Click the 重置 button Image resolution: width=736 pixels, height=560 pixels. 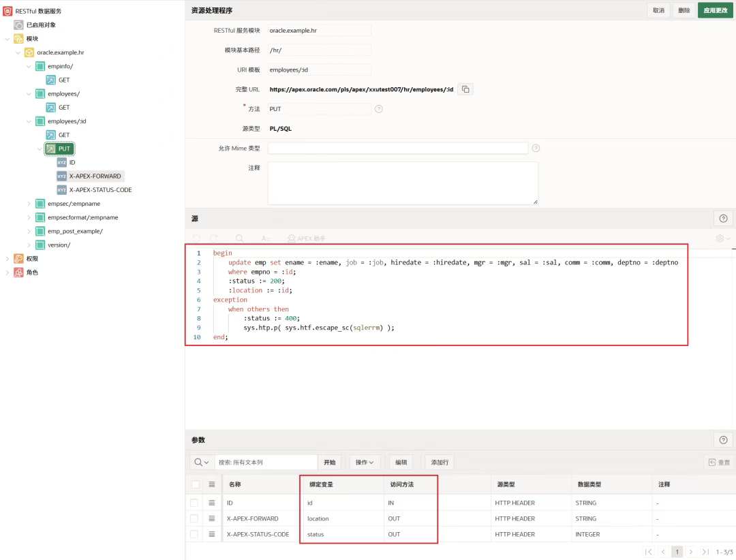(x=719, y=463)
